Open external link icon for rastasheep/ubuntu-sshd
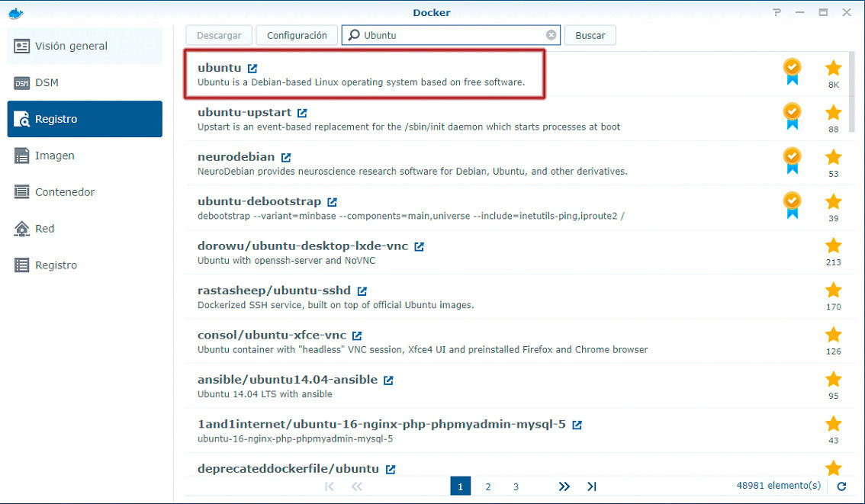The image size is (865, 504). coord(362,291)
